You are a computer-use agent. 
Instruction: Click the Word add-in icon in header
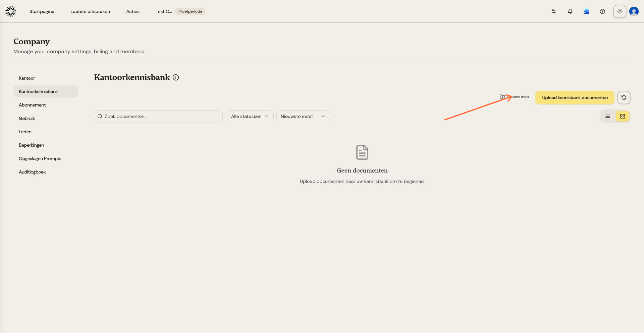coord(586,11)
